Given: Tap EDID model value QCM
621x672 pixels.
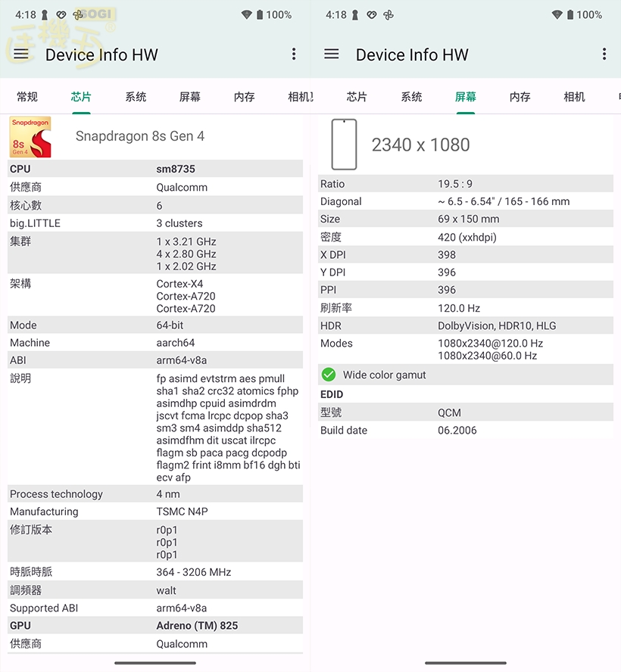Looking at the screenshot, I should pos(449,412).
